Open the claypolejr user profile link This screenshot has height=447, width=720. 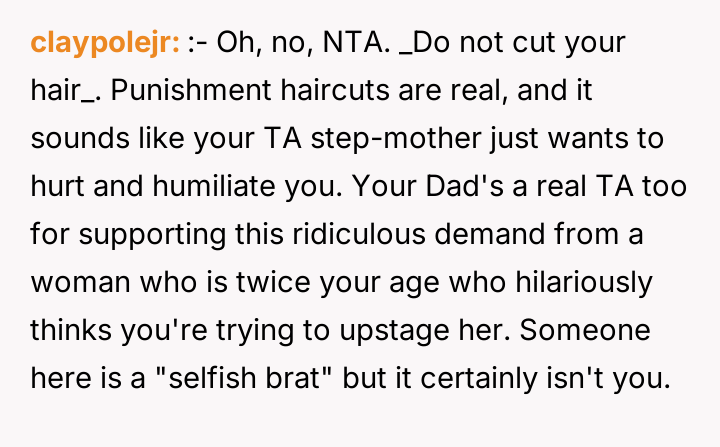click(x=105, y=43)
